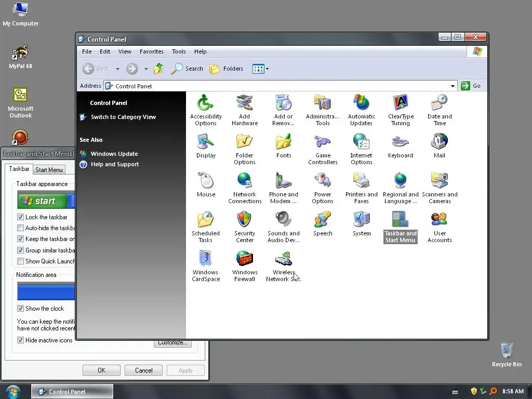Viewport: 532px width, 399px height.
Task: Uncheck Group similar taskbar buttons
Action: pos(20,250)
